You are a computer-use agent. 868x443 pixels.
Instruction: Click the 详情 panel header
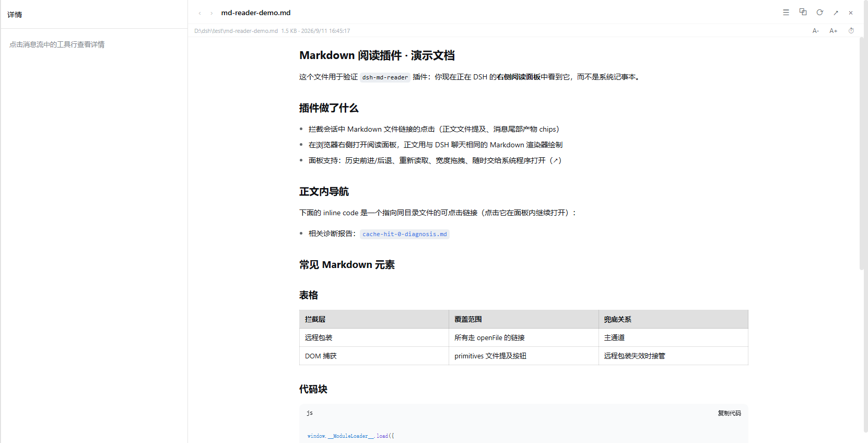(15, 15)
